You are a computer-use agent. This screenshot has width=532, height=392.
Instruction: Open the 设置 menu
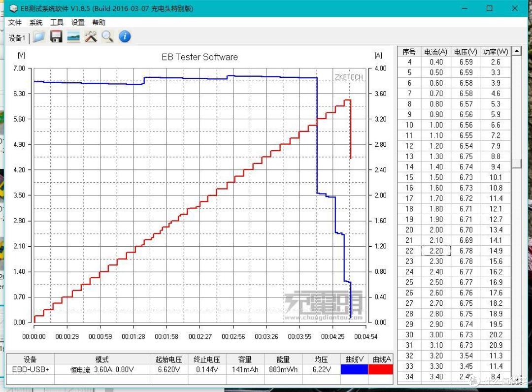pyautogui.click(x=78, y=22)
